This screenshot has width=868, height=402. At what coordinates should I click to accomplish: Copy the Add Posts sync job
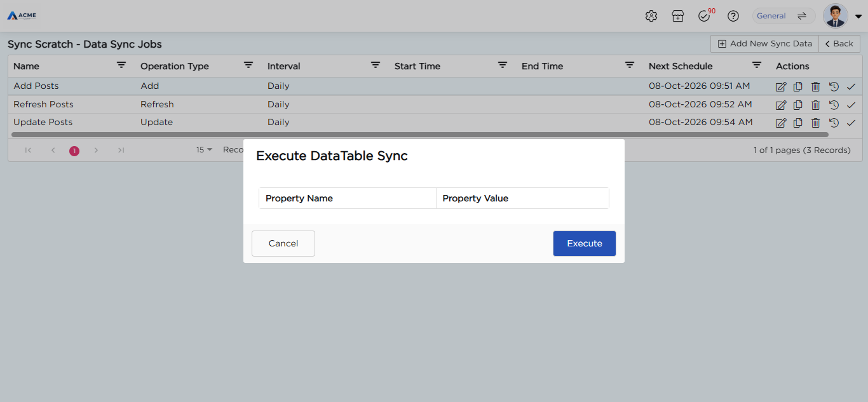click(798, 87)
